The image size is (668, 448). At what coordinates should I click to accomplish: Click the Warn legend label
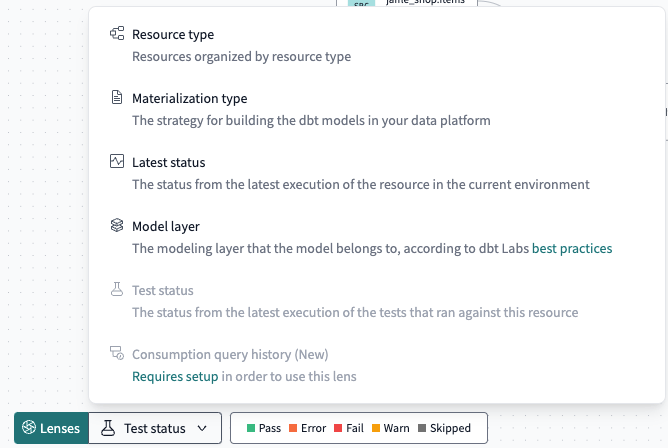[396, 428]
